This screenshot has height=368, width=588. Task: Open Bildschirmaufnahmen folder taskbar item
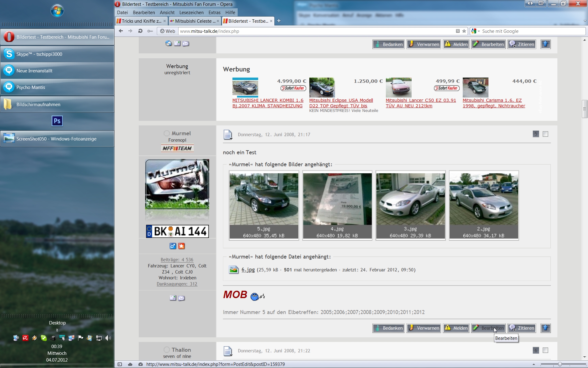point(57,104)
